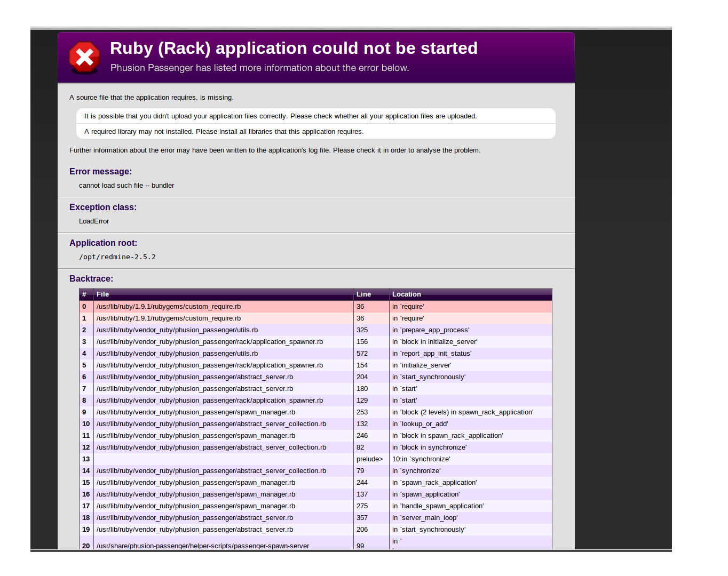Click the "Phusion Passenger has listed more information" subtitle
Screen dimensions: 728x576
(x=259, y=68)
